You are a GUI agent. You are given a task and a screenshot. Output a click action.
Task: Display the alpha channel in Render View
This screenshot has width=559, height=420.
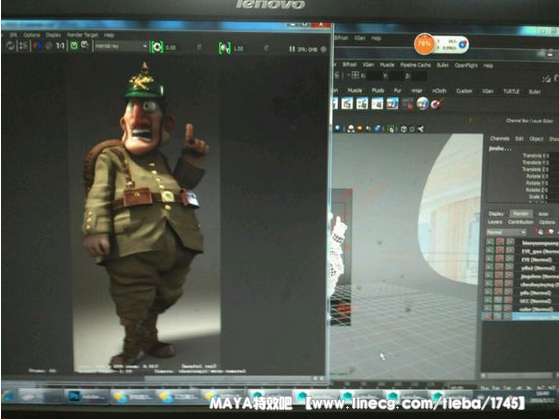point(49,46)
